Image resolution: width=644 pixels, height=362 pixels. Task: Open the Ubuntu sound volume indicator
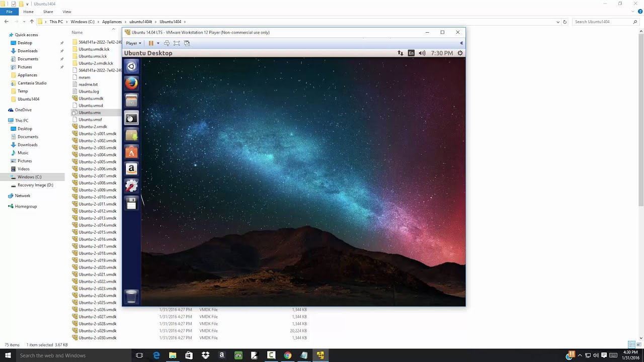coord(422,53)
